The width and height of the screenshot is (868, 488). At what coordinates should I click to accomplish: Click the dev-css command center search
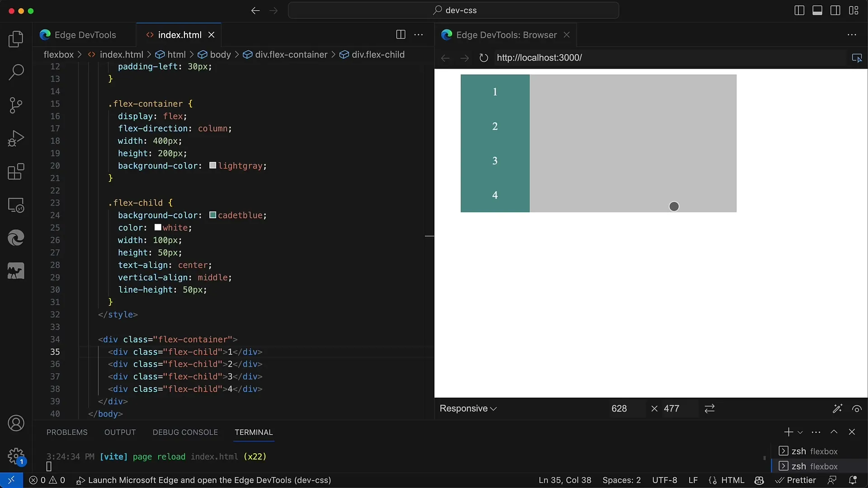(453, 10)
